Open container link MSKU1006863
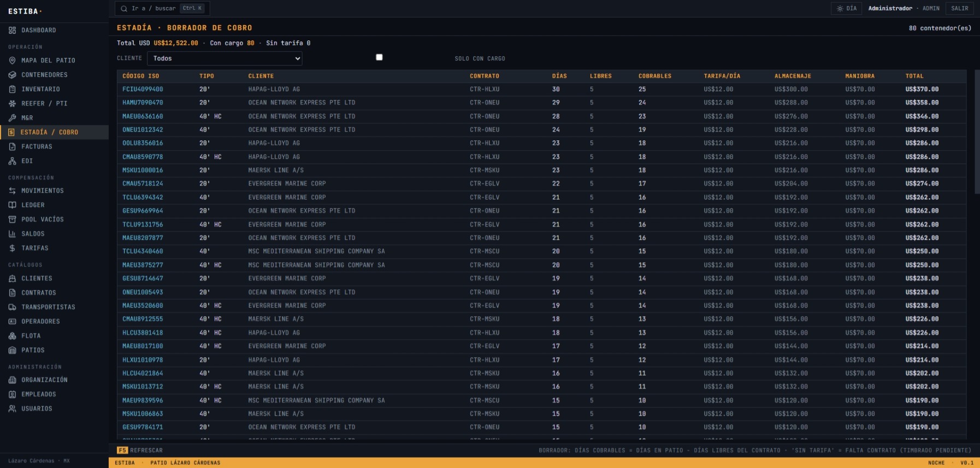Image resolution: width=980 pixels, height=468 pixels. pyautogui.click(x=143, y=414)
